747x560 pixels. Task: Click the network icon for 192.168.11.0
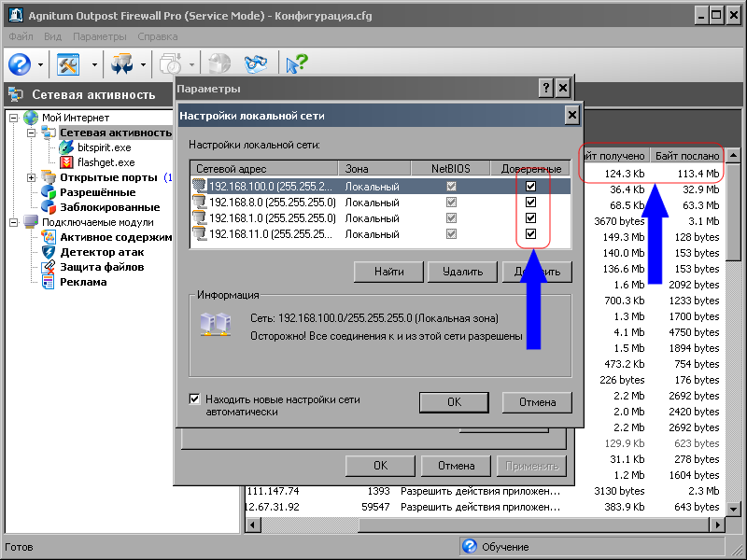tap(199, 234)
